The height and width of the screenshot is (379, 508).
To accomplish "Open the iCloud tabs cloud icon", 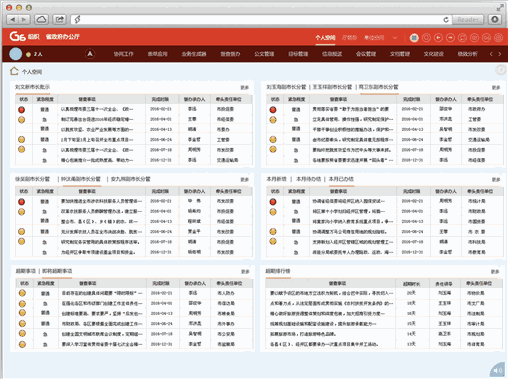I will [x=41, y=20].
